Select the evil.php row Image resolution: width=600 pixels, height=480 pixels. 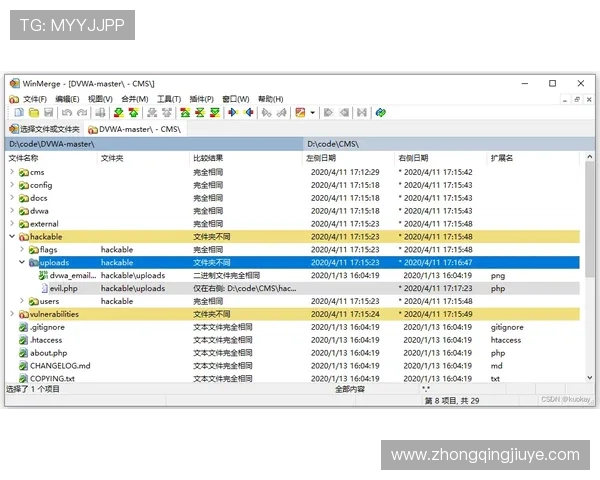coord(293,288)
